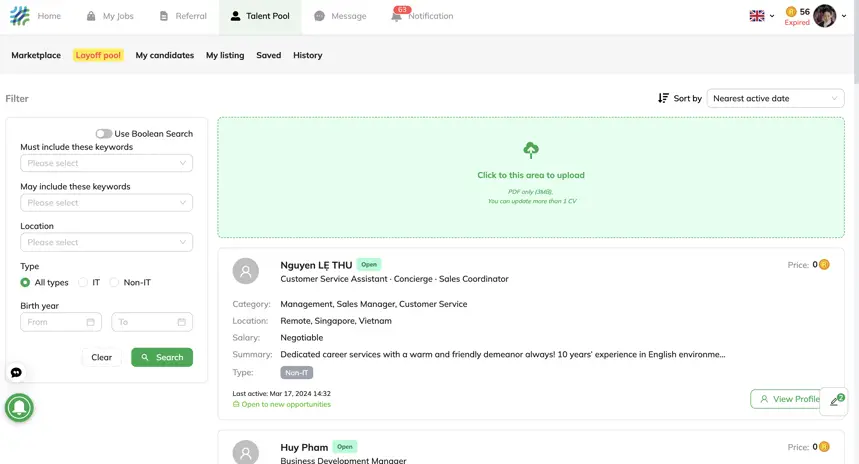Open the My Jobs briefcase icon

click(x=91, y=16)
